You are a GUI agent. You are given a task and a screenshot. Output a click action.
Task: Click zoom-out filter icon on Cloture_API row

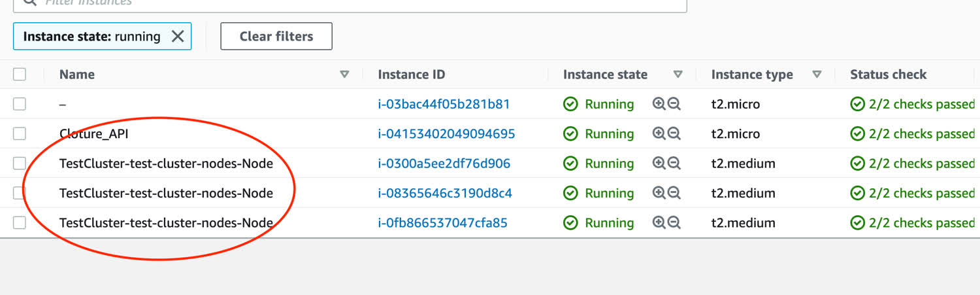[x=674, y=133]
